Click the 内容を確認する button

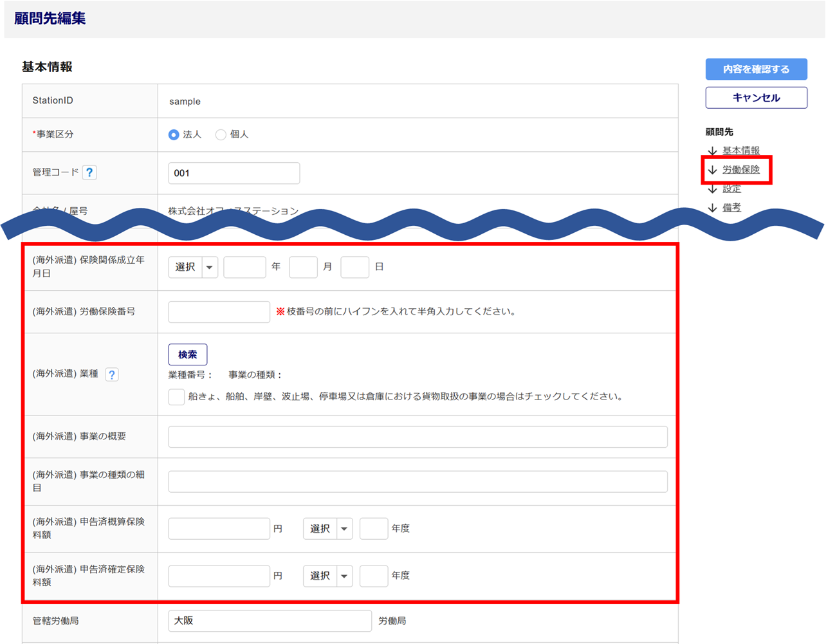[x=756, y=69]
